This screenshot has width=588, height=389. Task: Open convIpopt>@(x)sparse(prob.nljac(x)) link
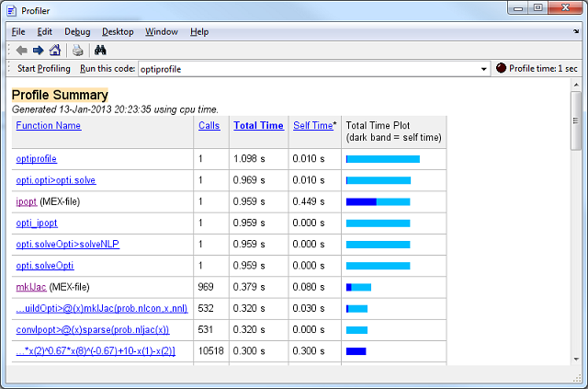[93, 330]
